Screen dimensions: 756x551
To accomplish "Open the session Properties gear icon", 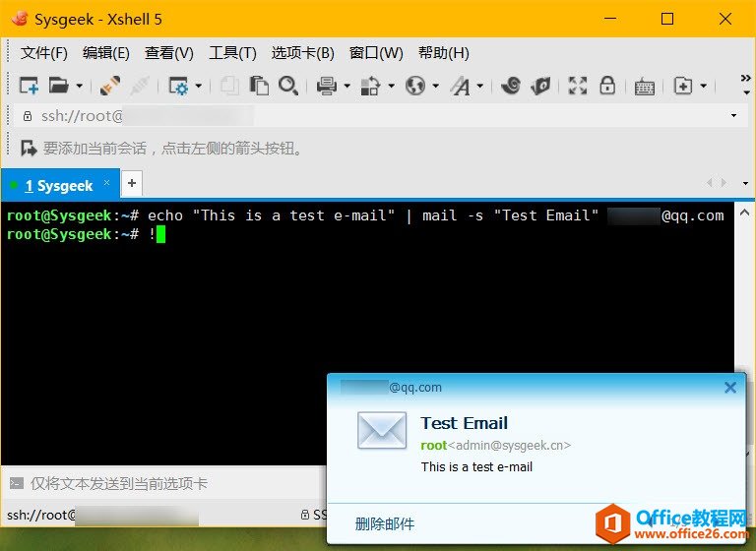I will (x=178, y=86).
